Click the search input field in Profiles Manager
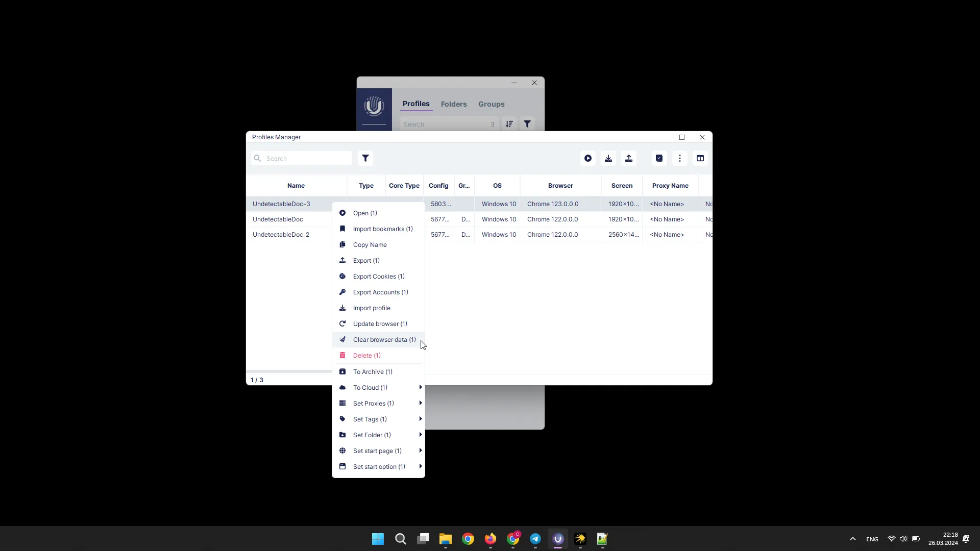The height and width of the screenshot is (551, 980). point(303,158)
